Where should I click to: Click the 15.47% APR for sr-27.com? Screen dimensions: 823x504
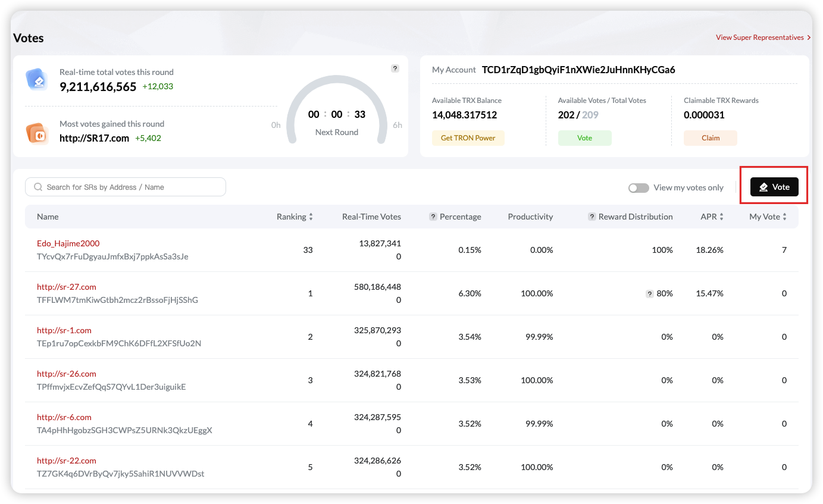[x=710, y=293]
